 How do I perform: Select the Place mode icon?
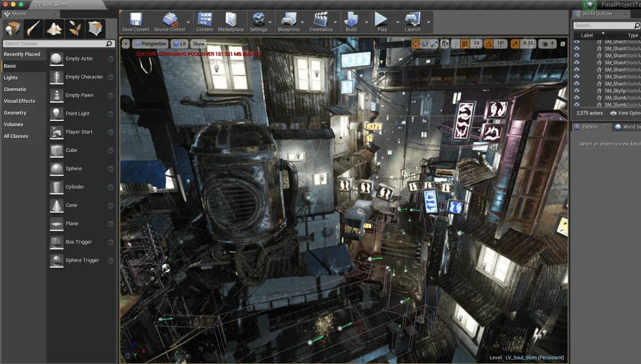12,29
